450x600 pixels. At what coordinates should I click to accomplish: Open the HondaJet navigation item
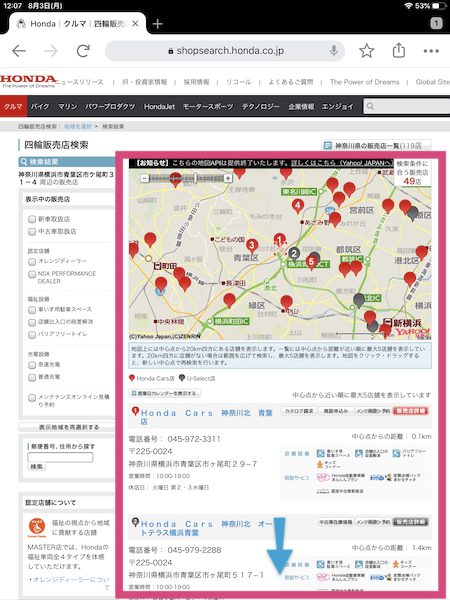(x=159, y=106)
